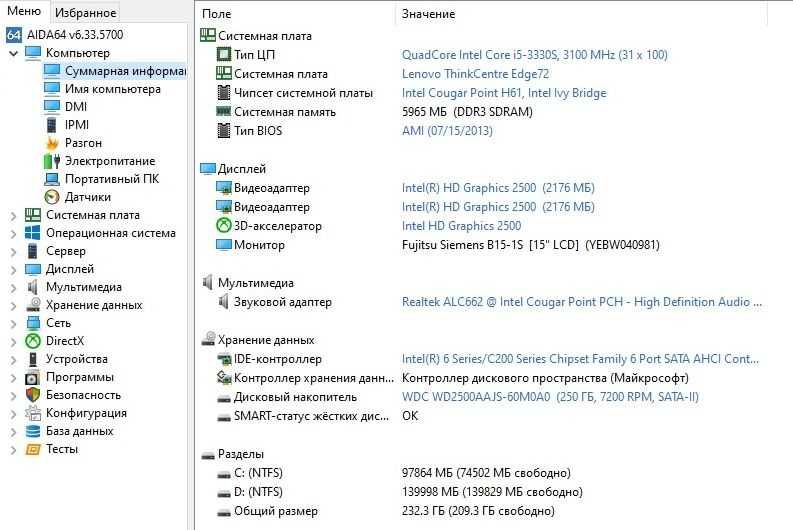Click the IDE-контроллер icon in list
Screen dimensions: 793x530
coord(224,359)
